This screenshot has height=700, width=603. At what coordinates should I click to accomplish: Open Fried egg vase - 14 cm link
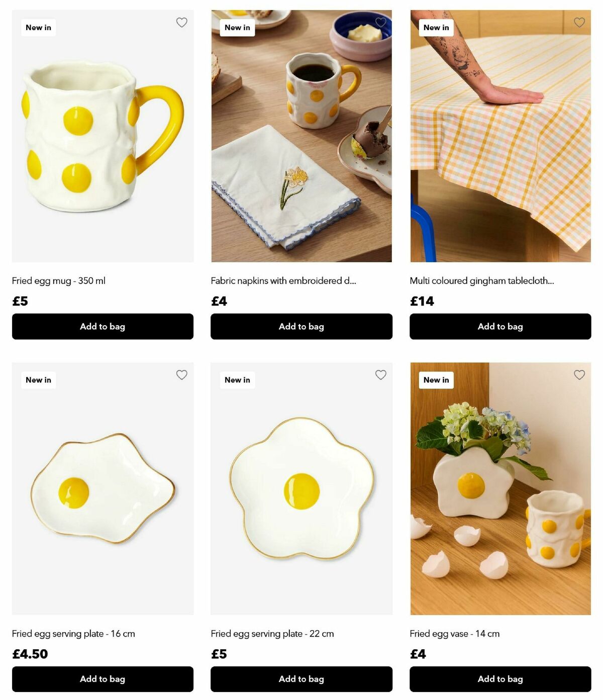[x=455, y=634]
